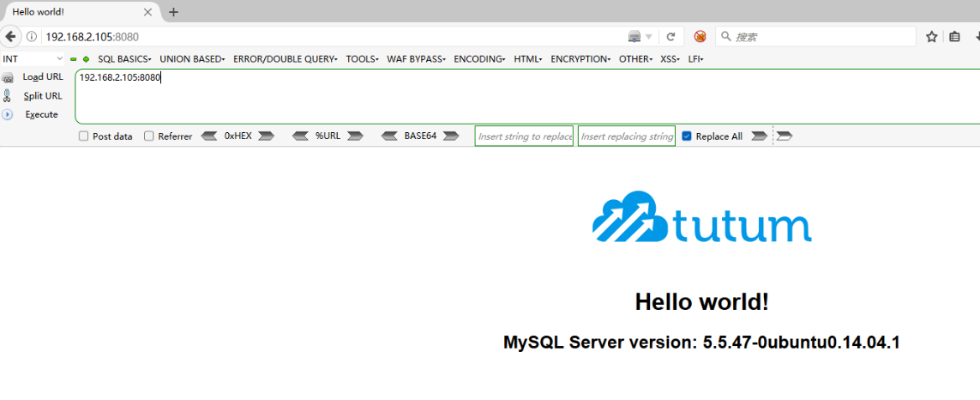Click the tutum logo image

point(702,216)
